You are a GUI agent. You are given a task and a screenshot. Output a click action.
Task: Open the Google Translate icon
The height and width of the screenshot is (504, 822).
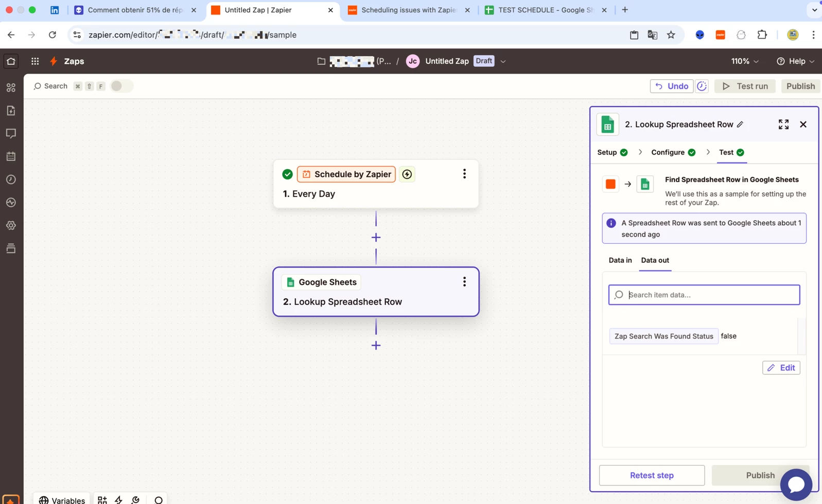(652, 35)
